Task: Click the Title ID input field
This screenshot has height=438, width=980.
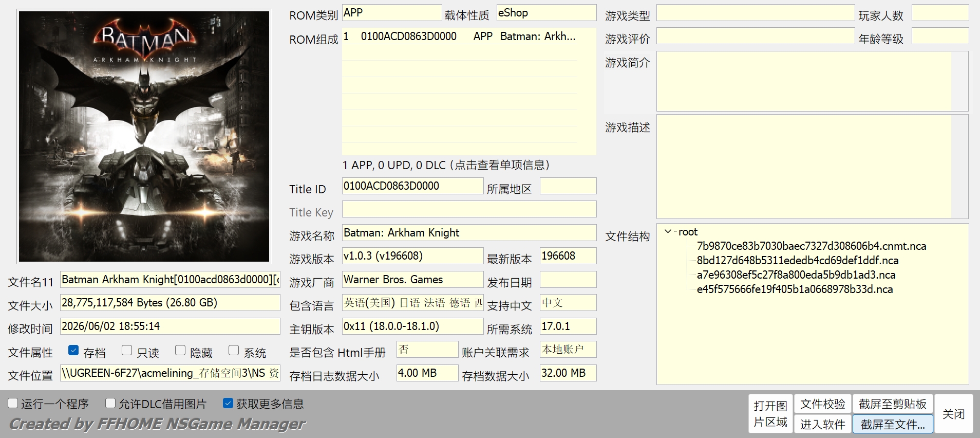Action: tap(413, 186)
